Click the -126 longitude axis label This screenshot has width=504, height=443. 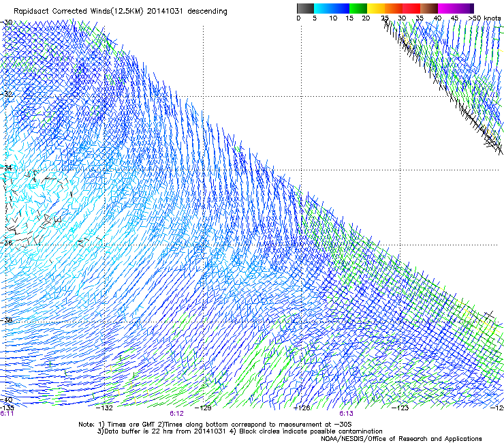click(302, 408)
